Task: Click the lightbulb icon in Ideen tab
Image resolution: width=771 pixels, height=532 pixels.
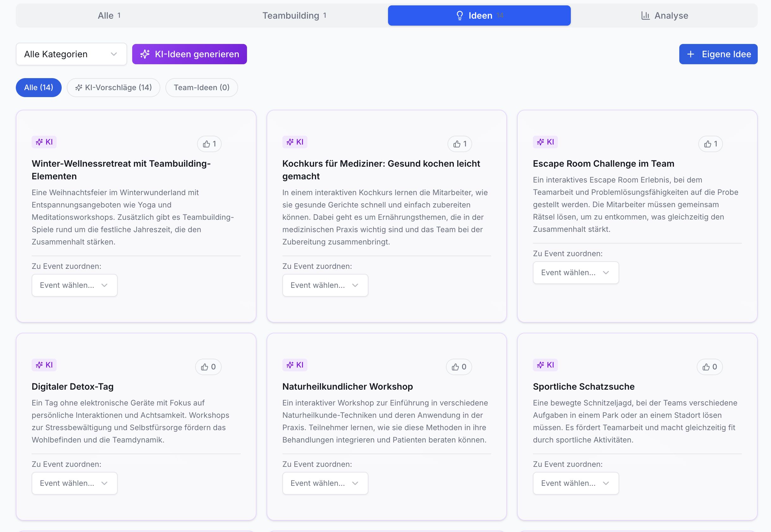Action: pos(460,16)
